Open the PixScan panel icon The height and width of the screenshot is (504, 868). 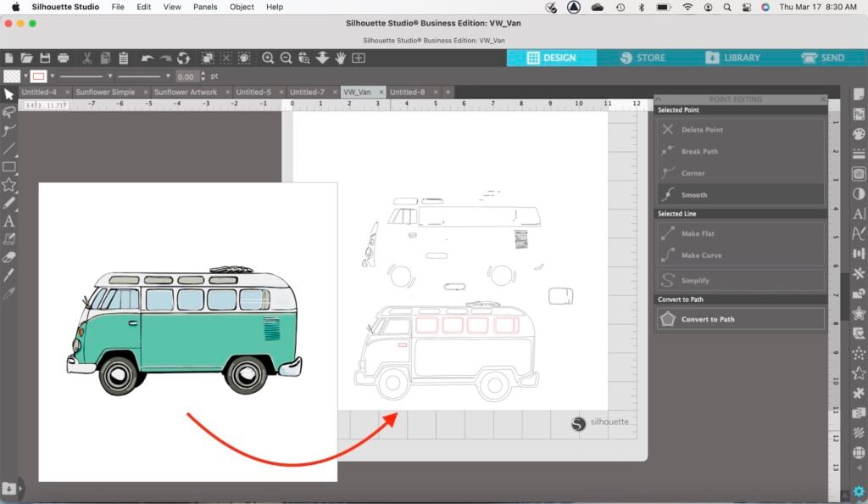[859, 114]
